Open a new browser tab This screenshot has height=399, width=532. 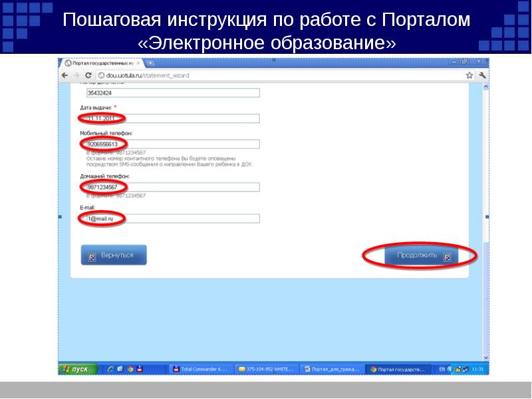[x=151, y=63]
